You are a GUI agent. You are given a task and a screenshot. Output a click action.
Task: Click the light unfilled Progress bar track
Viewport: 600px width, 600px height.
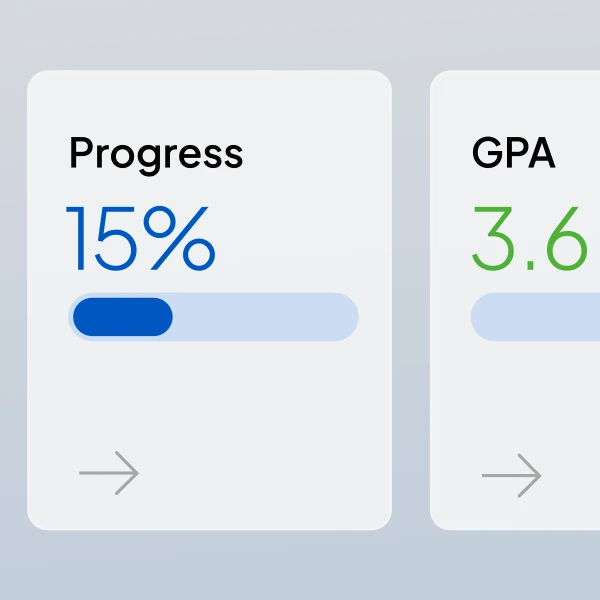pos(266,317)
